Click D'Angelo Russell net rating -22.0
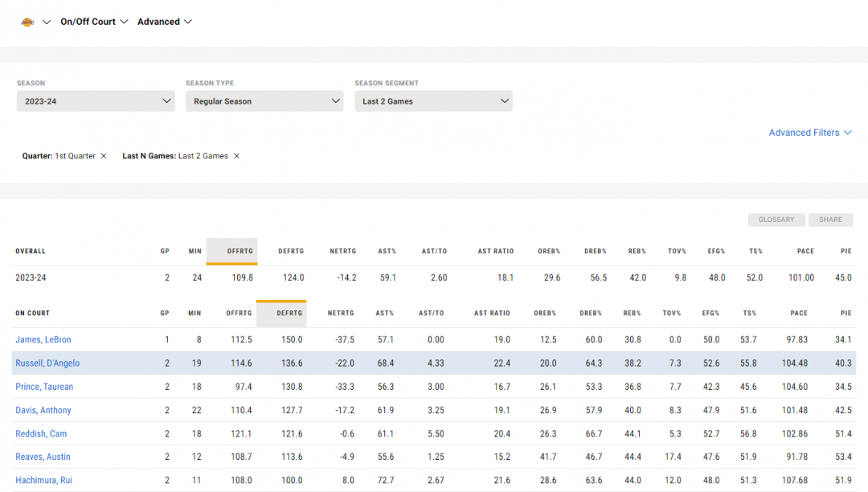Screen dimensions: 868x492 point(344,363)
